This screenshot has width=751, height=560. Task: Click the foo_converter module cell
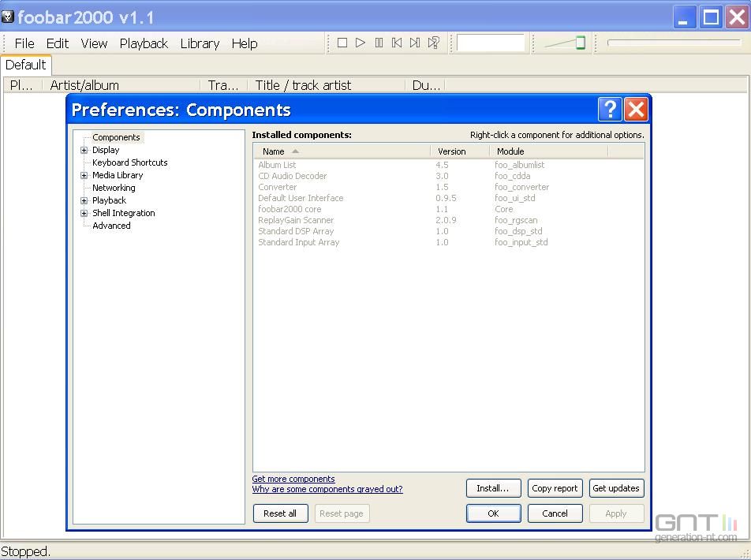click(x=522, y=187)
